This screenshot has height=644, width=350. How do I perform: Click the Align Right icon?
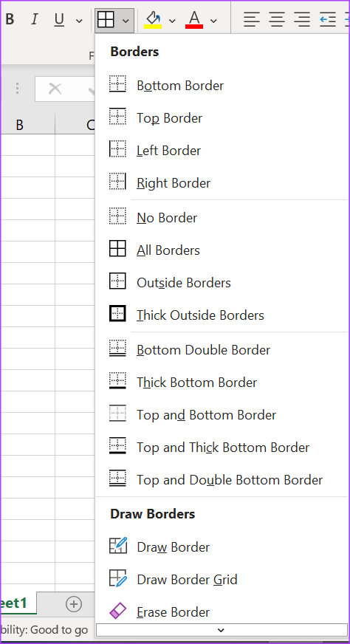click(302, 19)
